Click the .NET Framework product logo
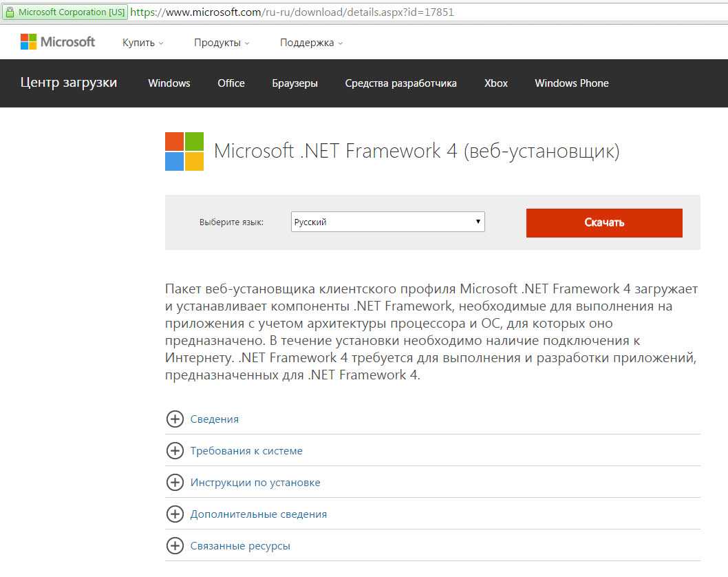The height and width of the screenshot is (577, 728). tap(184, 151)
